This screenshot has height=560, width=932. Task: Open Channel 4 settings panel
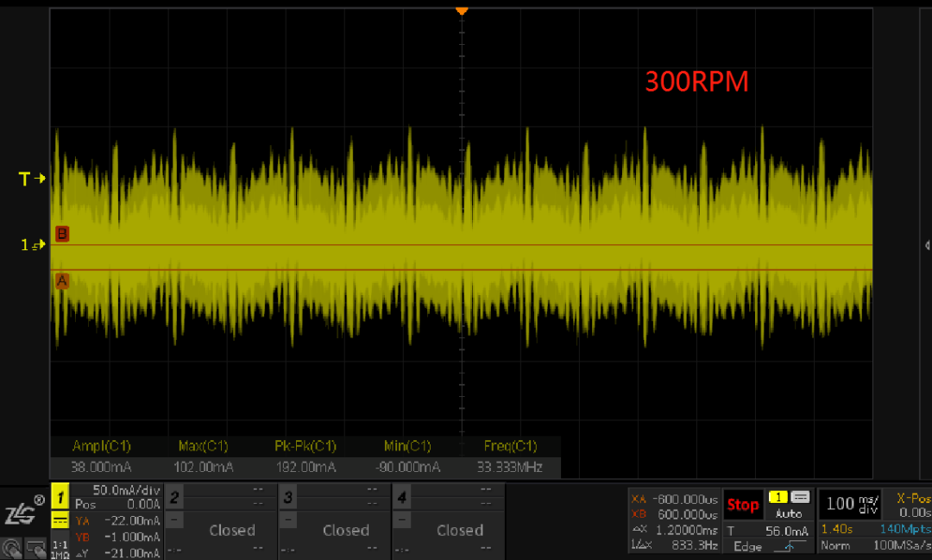[400, 497]
